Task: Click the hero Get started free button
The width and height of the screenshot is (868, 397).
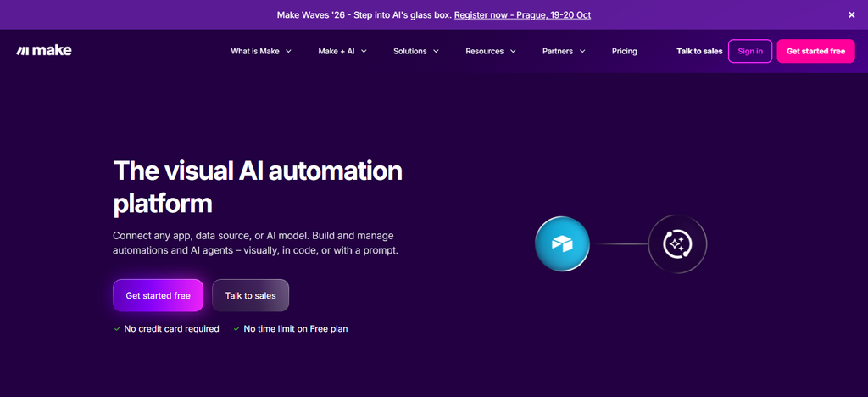Action: click(158, 296)
